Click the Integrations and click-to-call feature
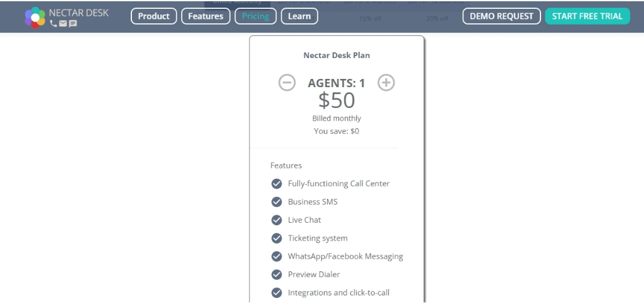This screenshot has height=303, width=644. [338, 293]
